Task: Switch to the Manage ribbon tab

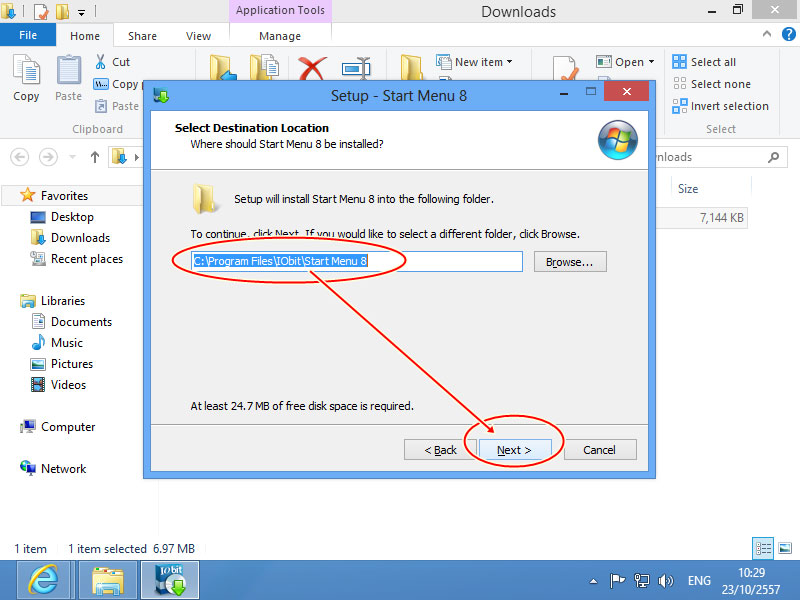Action: pyautogui.click(x=280, y=36)
